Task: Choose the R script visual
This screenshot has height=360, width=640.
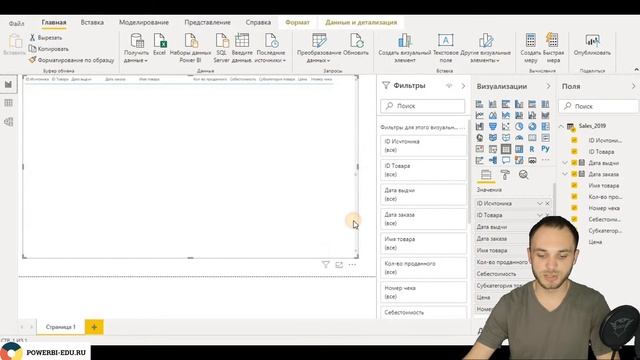Action: click(x=532, y=149)
